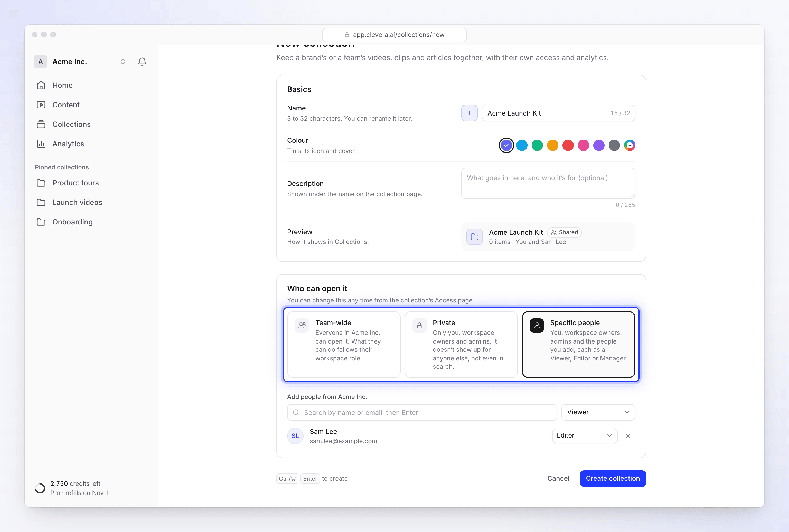Change Sam Lee's Editor role dropdown
Image resolution: width=789 pixels, height=532 pixels.
coord(585,436)
